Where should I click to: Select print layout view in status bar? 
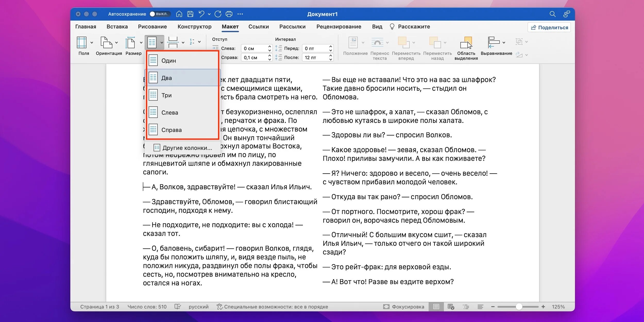tap(436, 307)
